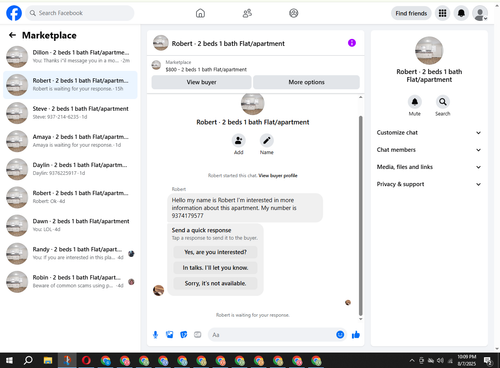The height and width of the screenshot is (368, 500).
Task: Open Robin's apartment conversation
Action: pyautogui.click(x=70, y=282)
